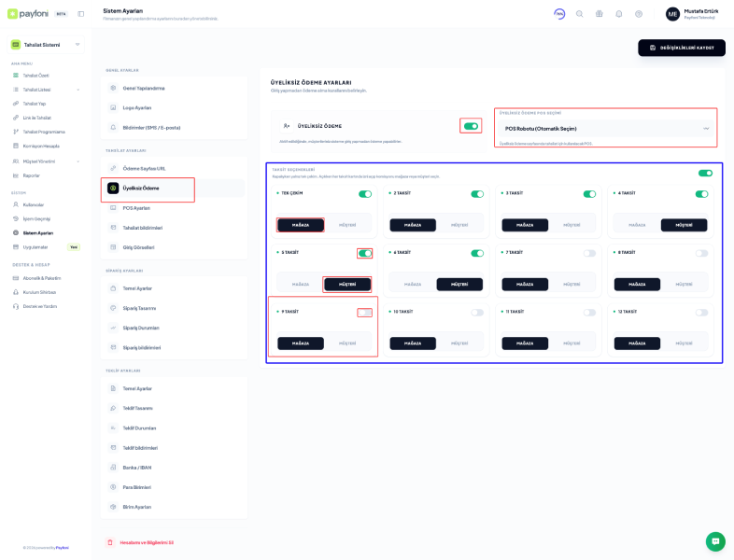Screen dimensions: 734x560
Task: Click the gift icon in header
Action: click(x=599, y=14)
